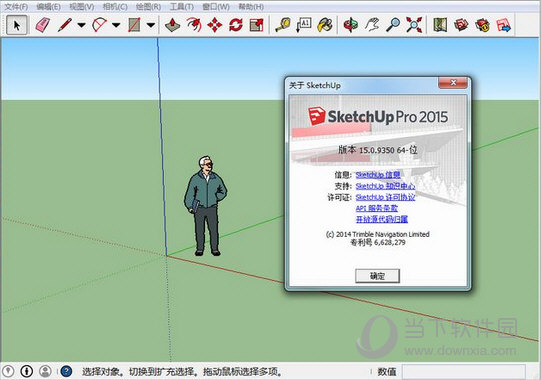Image resolution: width=541 pixels, height=380 pixels.
Task: Expand the Line tool dropdown arrow
Action: [81, 25]
